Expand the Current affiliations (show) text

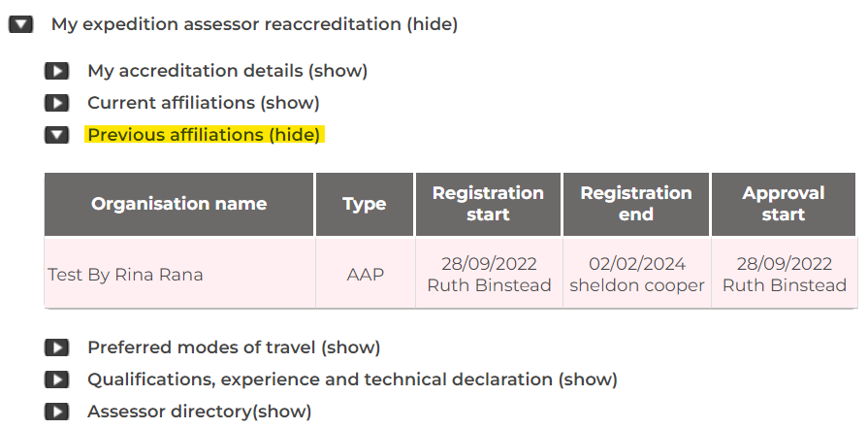(x=203, y=103)
